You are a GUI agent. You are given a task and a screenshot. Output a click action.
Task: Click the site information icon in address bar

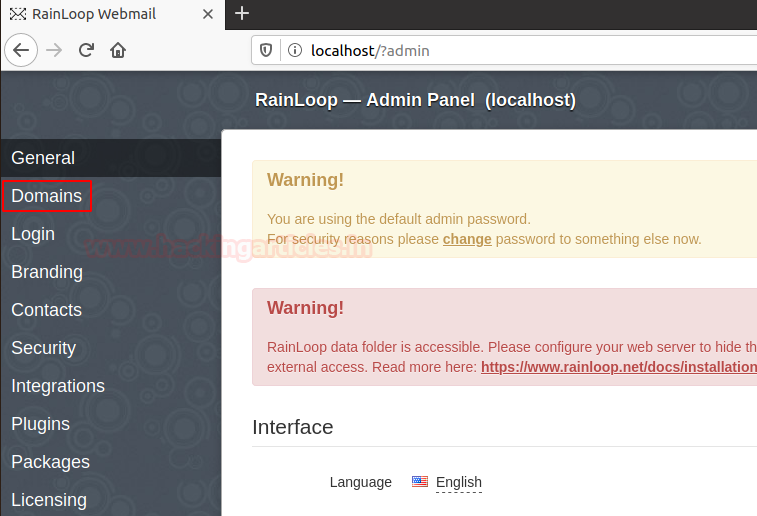(294, 50)
